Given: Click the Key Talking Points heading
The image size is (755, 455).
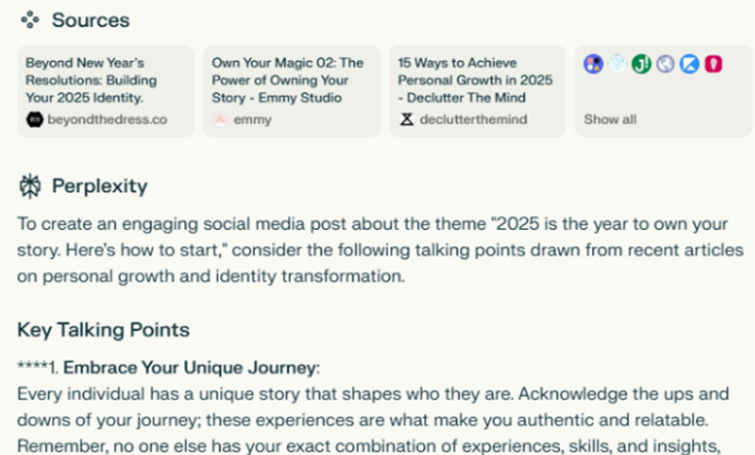Looking at the screenshot, I should pyautogui.click(x=104, y=330).
